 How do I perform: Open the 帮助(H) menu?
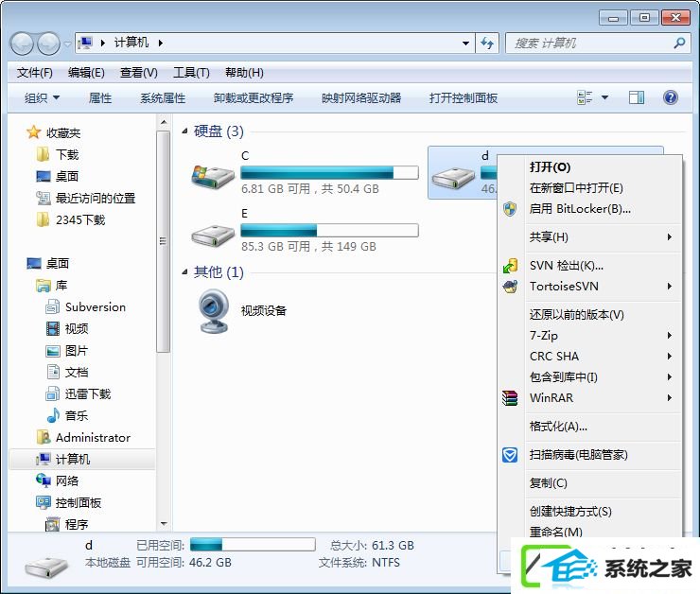pos(244,72)
